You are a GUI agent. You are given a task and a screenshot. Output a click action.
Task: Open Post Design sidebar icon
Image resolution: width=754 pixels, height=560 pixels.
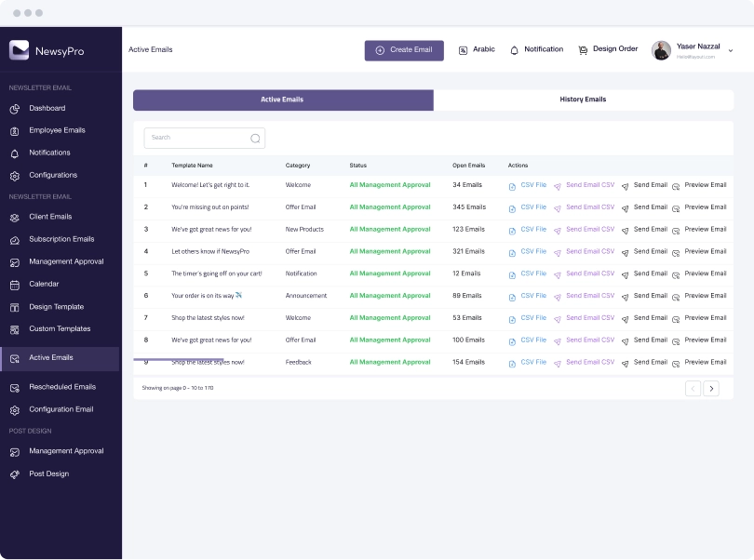(15, 475)
